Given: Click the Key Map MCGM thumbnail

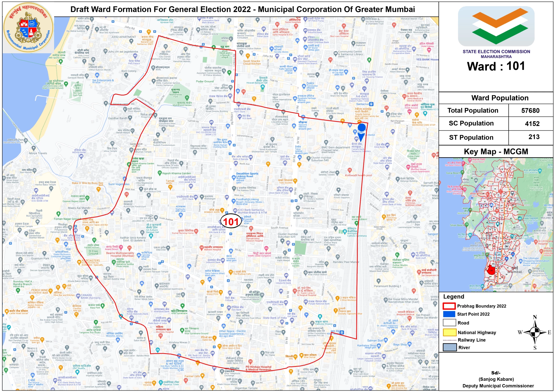Looking at the screenshot, I should pyautogui.click(x=496, y=225).
